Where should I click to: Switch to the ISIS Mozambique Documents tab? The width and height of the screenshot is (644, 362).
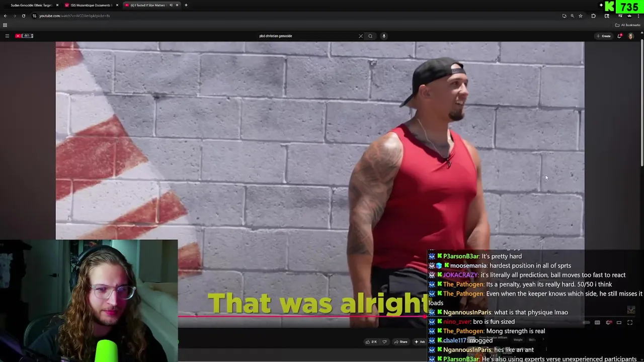(x=91, y=5)
